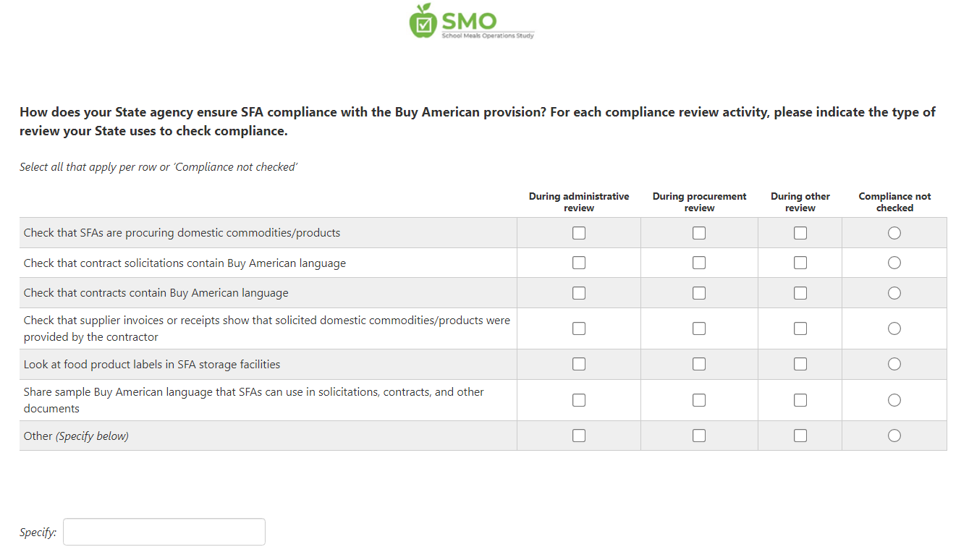Image resolution: width=969 pixels, height=560 pixels.
Task: Check other review for Other row
Action: (800, 436)
